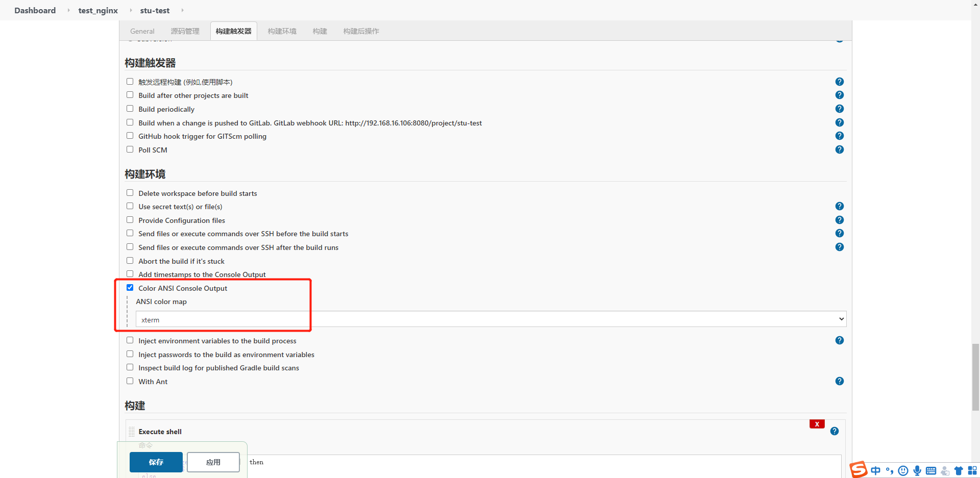The height and width of the screenshot is (478, 980).
Task: Switch to the 源码管理 tab
Action: pos(185,31)
